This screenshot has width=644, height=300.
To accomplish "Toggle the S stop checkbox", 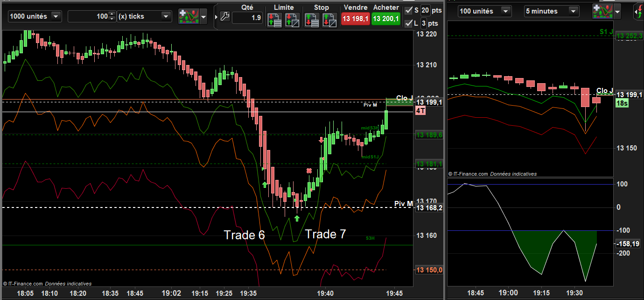I will [x=409, y=10].
